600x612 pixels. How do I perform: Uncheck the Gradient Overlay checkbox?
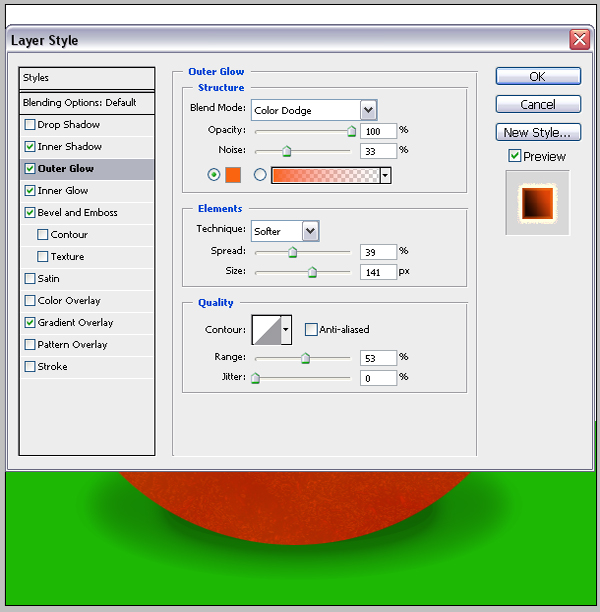[30, 322]
